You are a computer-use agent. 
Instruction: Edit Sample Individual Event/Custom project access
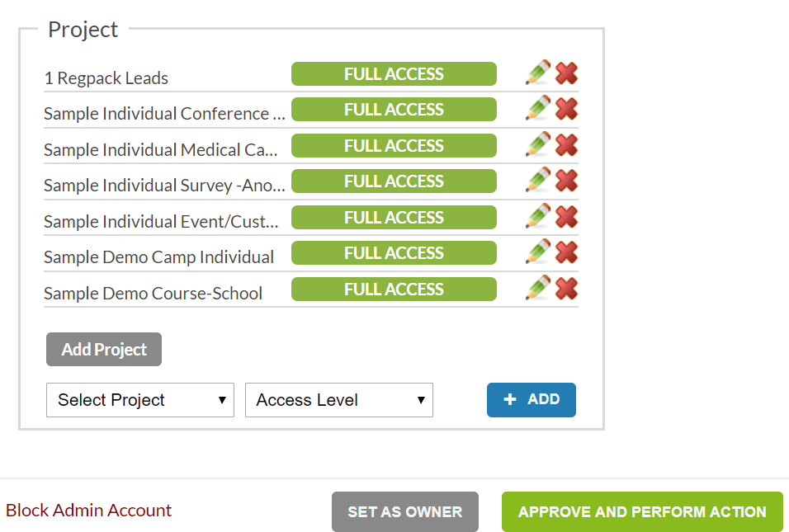pos(537,217)
